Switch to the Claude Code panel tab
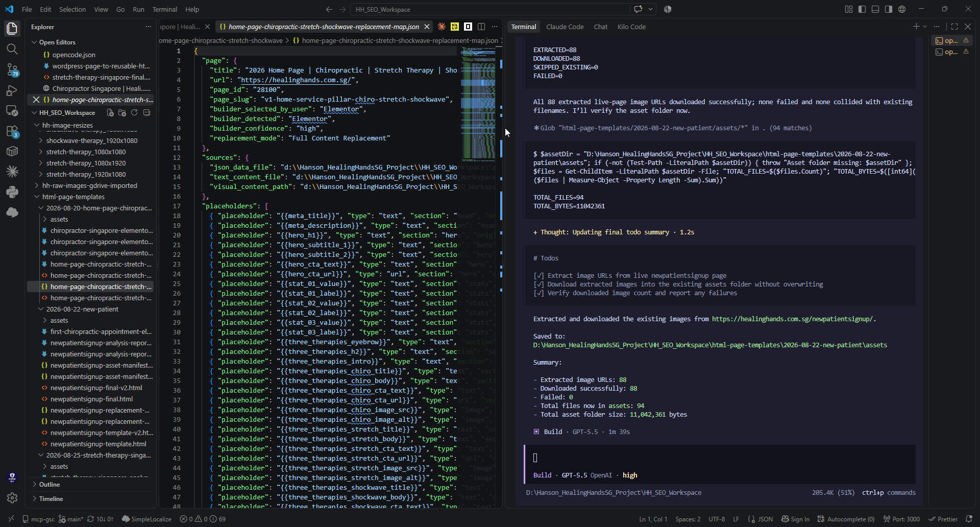 [565, 27]
